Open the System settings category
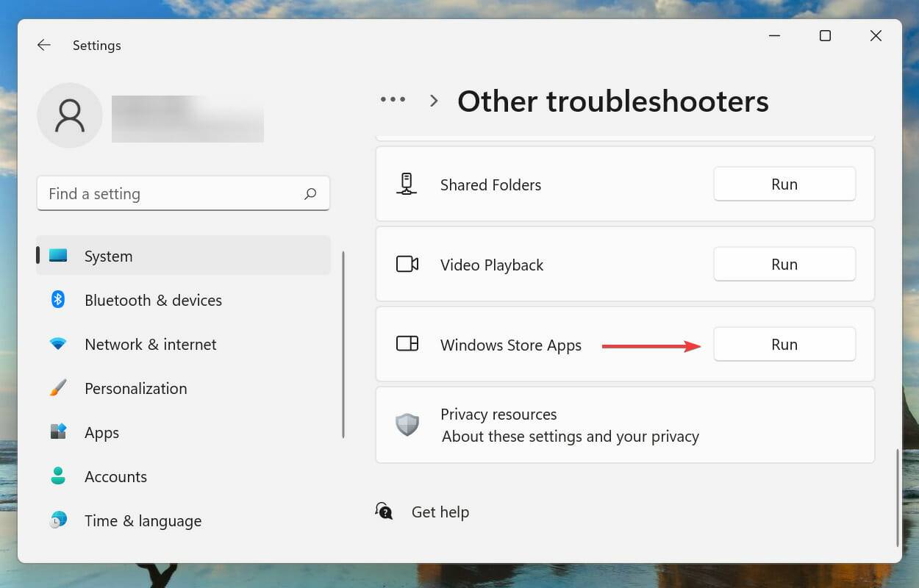 click(x=109, y=256)
